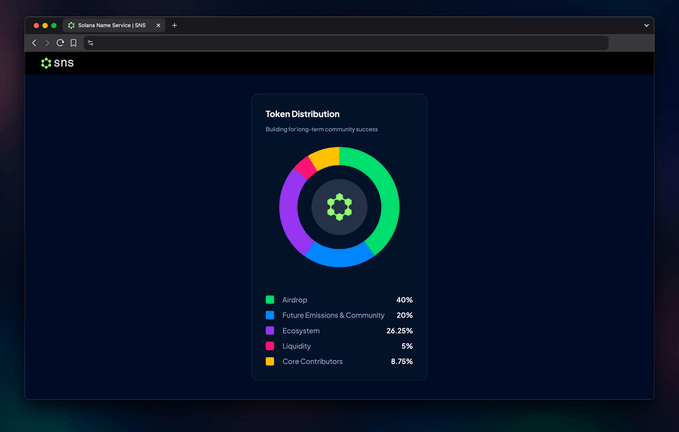Reload the page with the refresh icon
679x432 pixels.
[60, 43]
